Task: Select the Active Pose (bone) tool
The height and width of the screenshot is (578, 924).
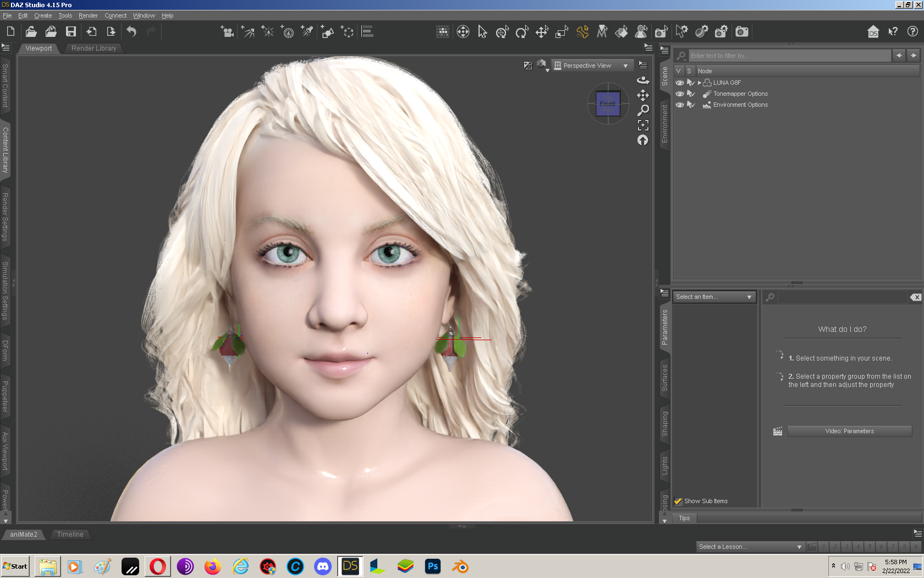Action: click(x=582, y=32)
